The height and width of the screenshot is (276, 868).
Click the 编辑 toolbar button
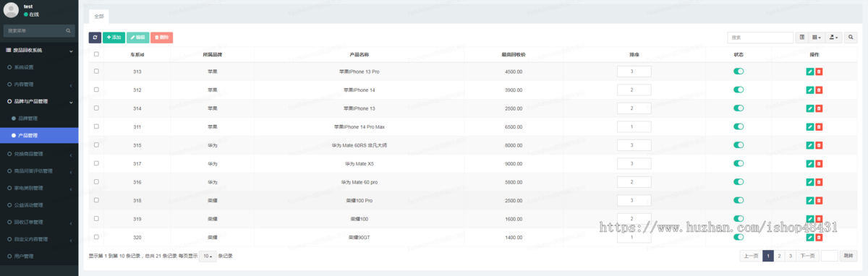tap(137, 37)
